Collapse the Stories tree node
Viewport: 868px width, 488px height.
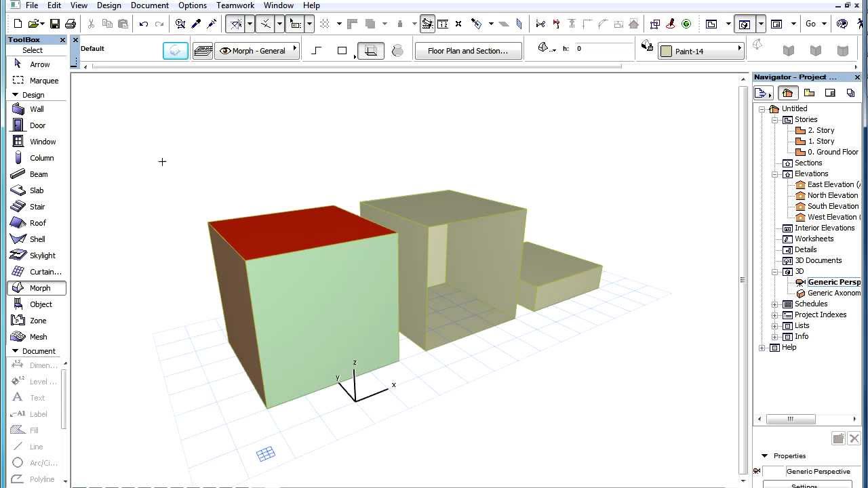coord(775,119)
